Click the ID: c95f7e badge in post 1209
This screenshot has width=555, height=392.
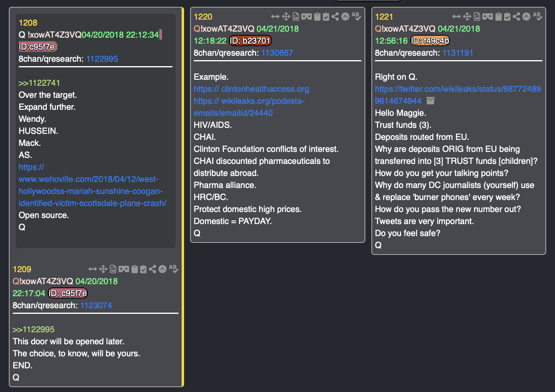point(68,293)
